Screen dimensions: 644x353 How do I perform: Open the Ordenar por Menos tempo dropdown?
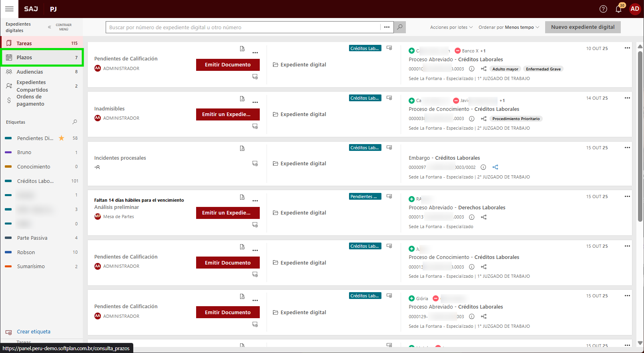point(509,27)
